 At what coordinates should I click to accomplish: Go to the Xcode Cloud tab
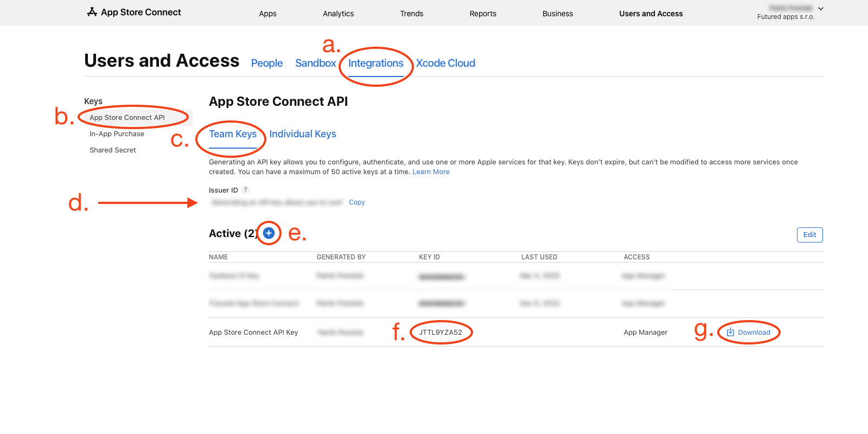445,63
